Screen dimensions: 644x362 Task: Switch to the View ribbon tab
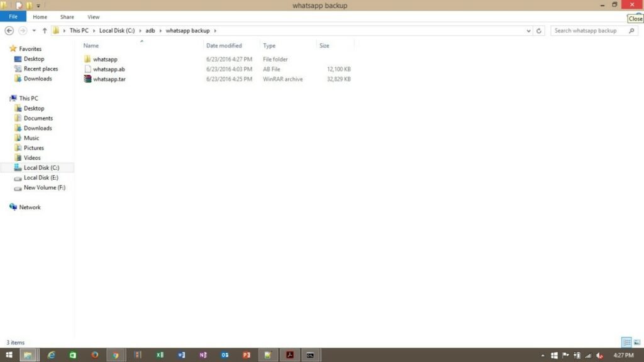pyautogui.click(x=93, y=17)
